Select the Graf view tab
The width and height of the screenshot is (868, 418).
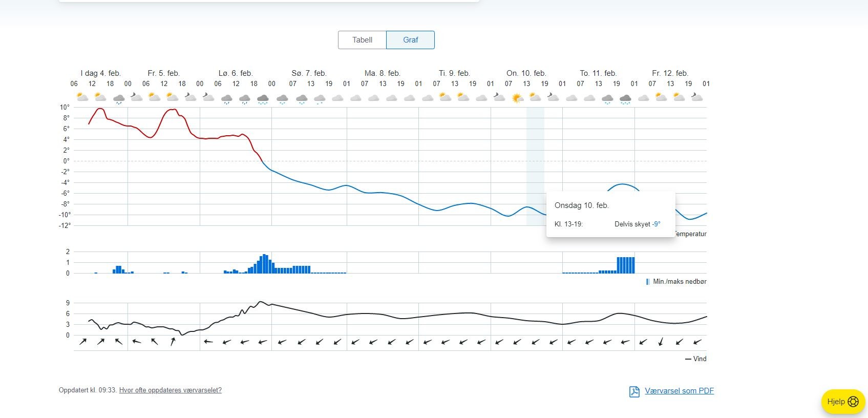410,40
